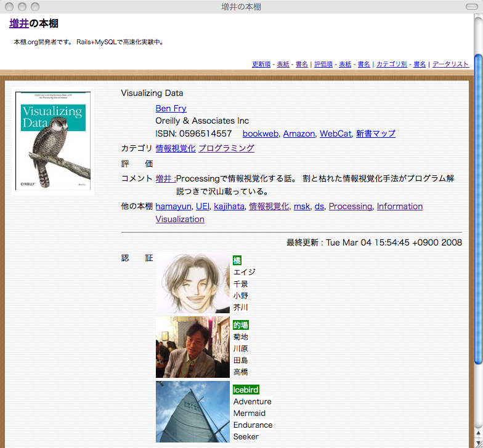
Task: Click the 書名 link in the 更新順 group
Action: click(302, 64)
